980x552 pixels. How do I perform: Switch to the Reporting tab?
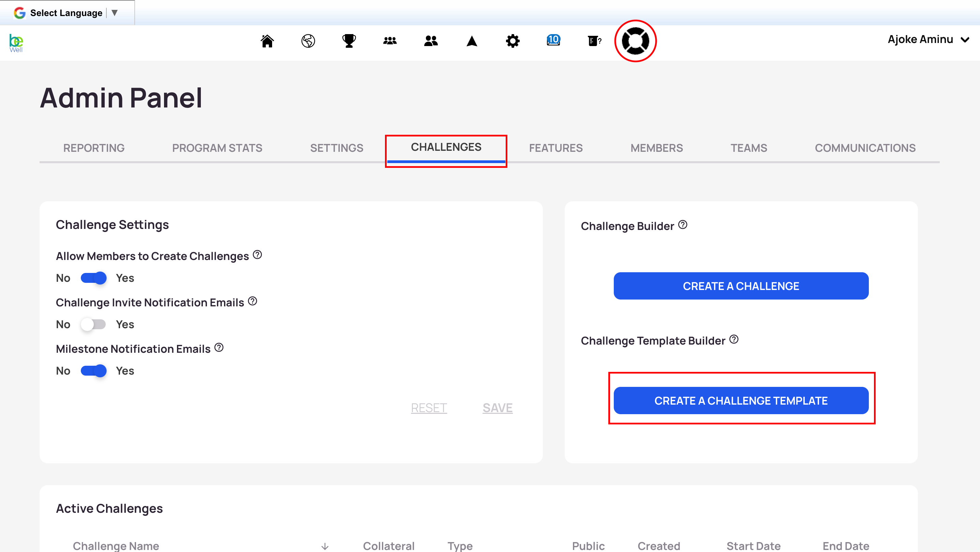point(94,148)
